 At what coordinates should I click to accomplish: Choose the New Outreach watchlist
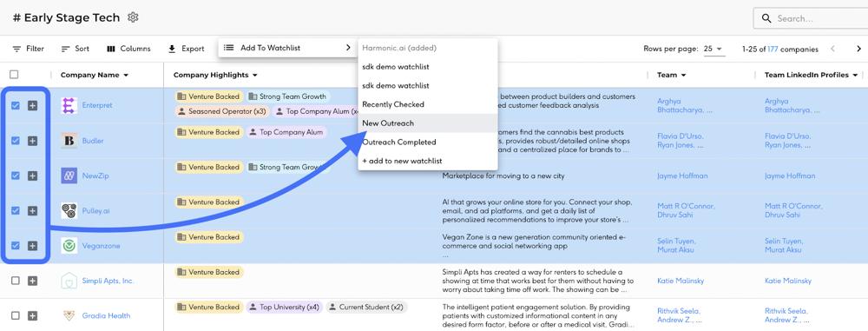(428, 123)
